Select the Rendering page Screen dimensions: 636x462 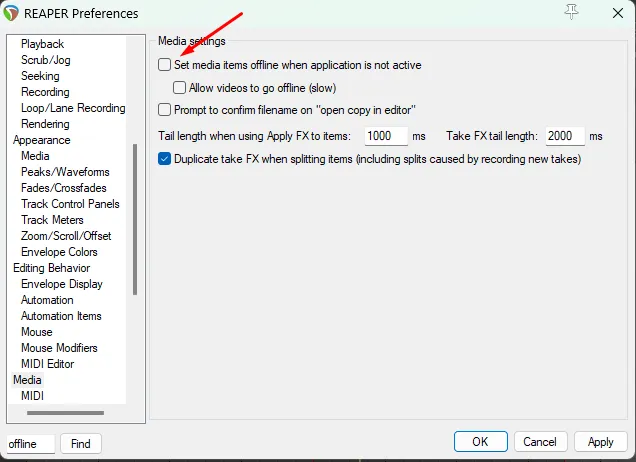point(45,124)
